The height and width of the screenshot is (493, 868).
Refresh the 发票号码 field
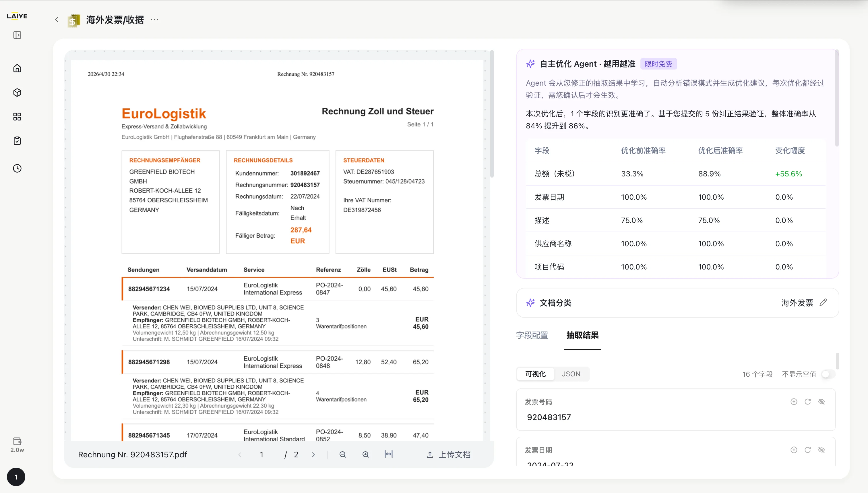pos(808,402)
